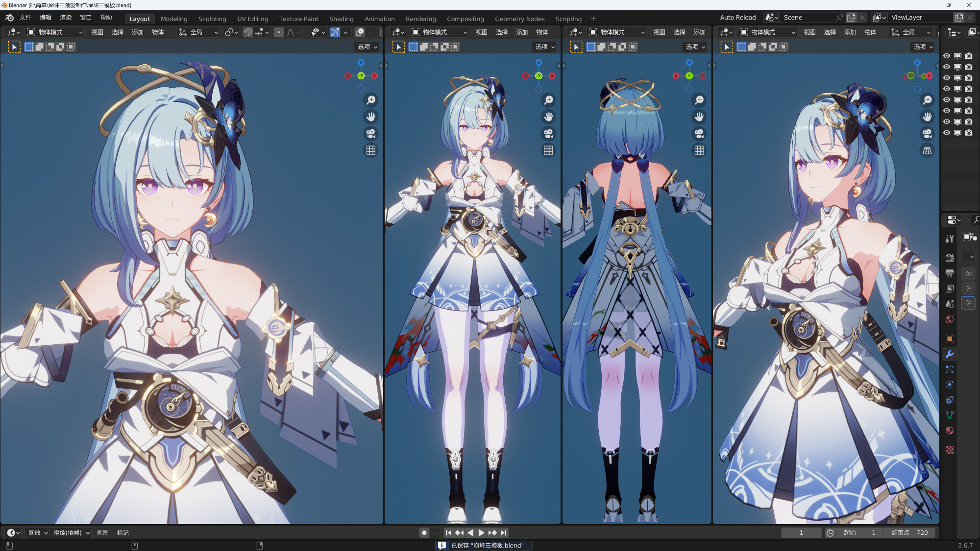Expand the 全局 transform orientation dropdown
The width and height of the screenshot is (980, 551).
(198, 32)
